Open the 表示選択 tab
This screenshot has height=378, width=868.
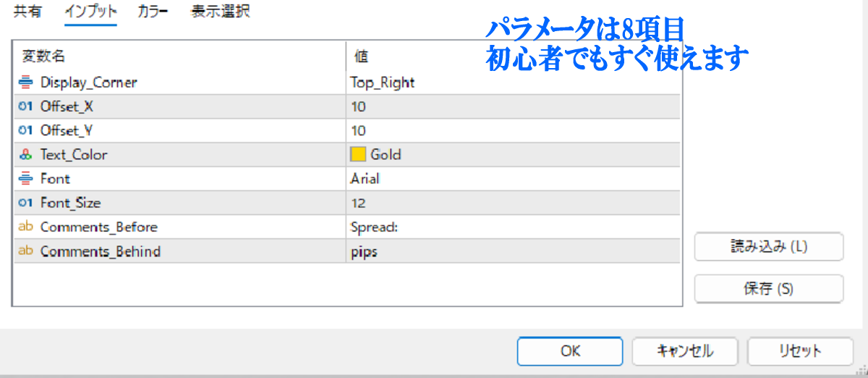pos(221,12)
